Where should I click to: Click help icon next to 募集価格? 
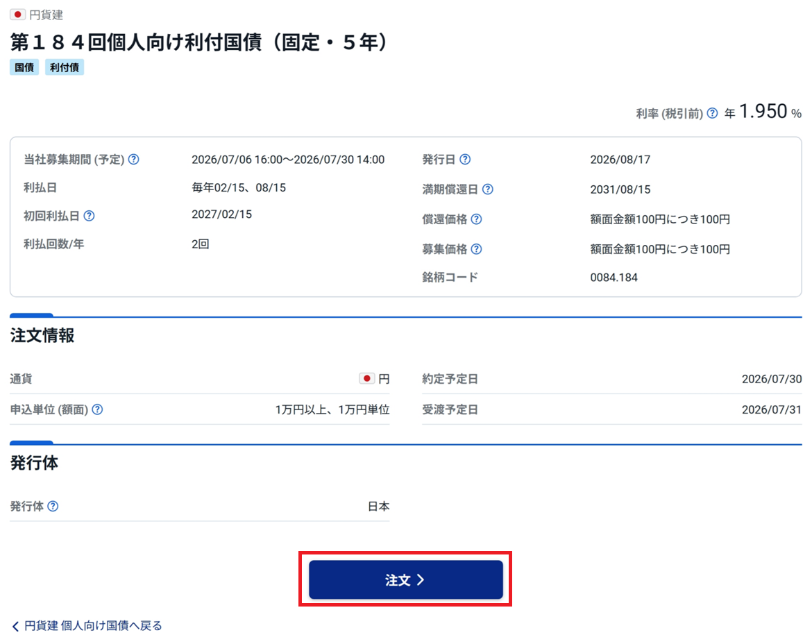pos(476,250)
